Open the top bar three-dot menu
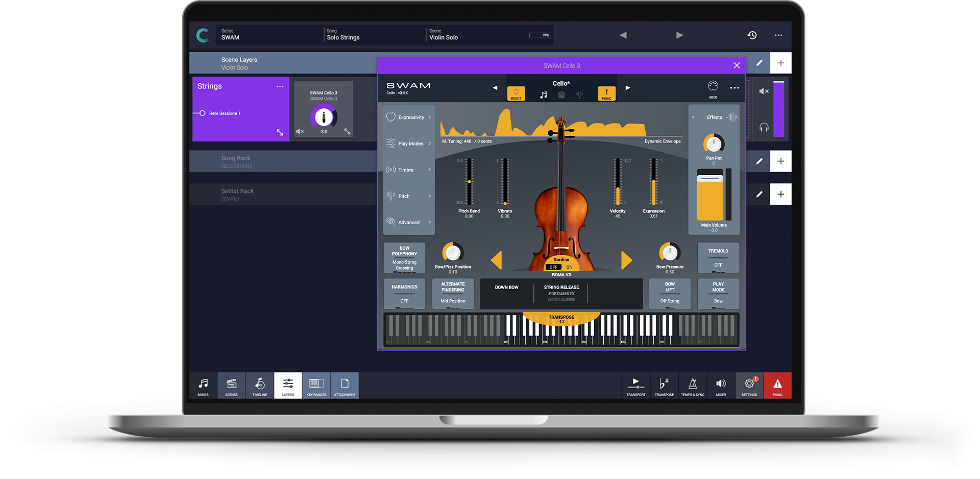The width and height of the screenshot is (980, 479). pos(778,35)
